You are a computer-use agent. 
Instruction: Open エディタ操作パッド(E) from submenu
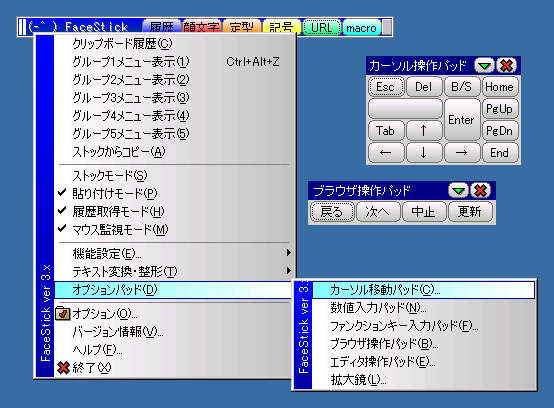[x=424, y=362]
